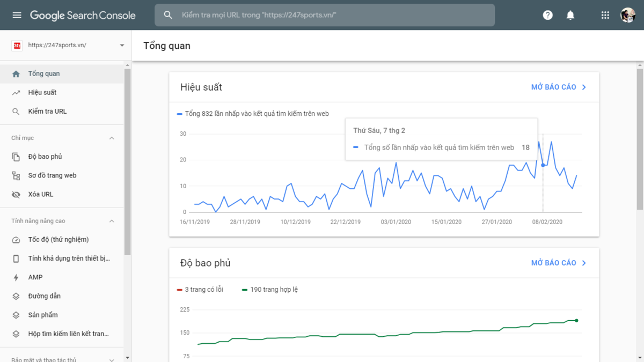Viewport: 644px width, 362px height.
Task: Collapse the Chỉ mục section
Action: [112, 138]
